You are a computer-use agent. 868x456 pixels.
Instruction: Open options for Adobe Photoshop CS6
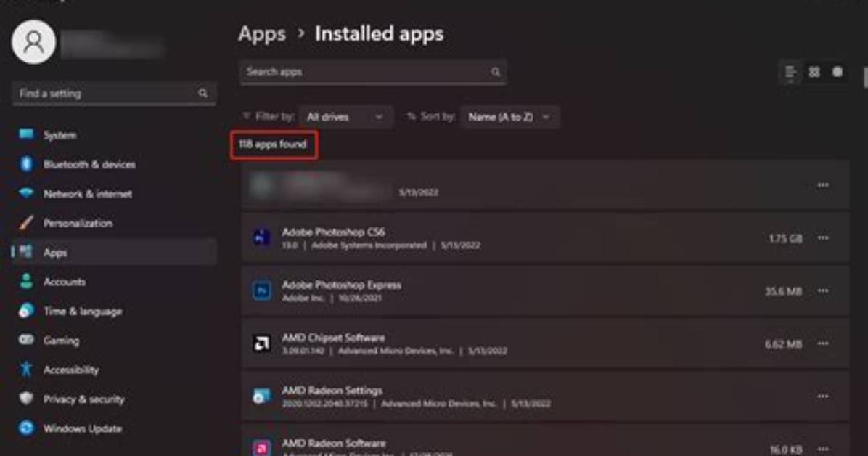pos(823,237)
